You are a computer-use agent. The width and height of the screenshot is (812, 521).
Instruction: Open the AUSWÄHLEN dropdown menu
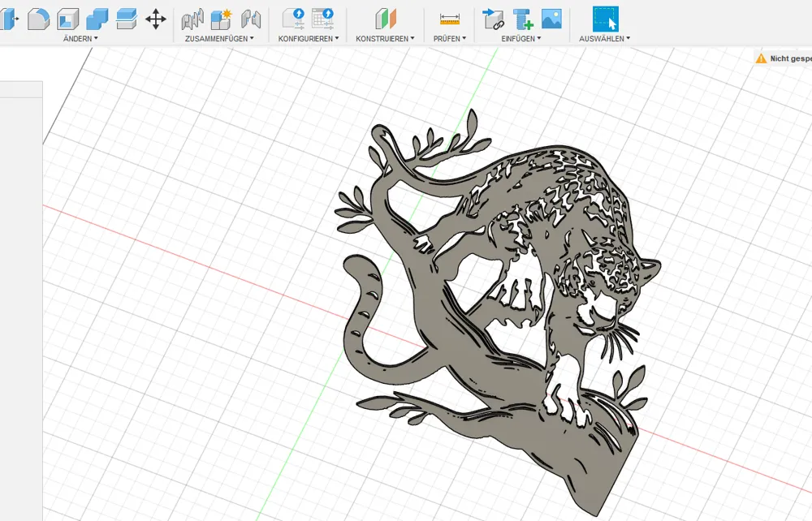(604, 38)
